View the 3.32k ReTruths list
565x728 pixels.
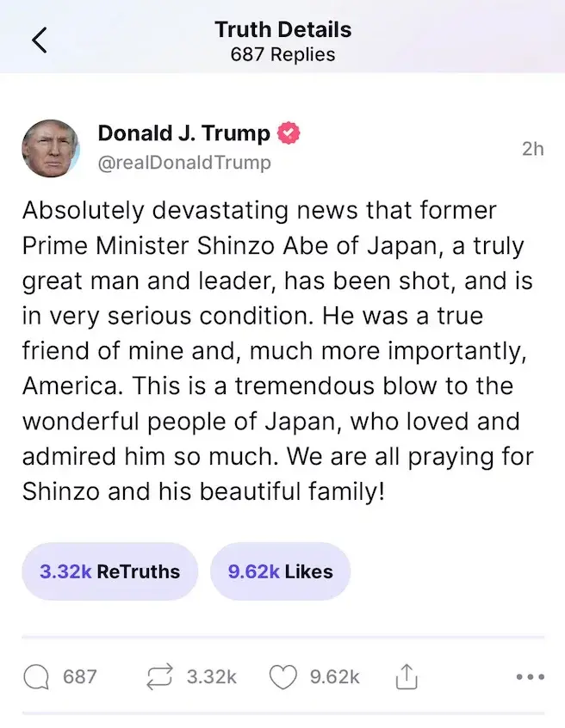[x=110, y=571]
